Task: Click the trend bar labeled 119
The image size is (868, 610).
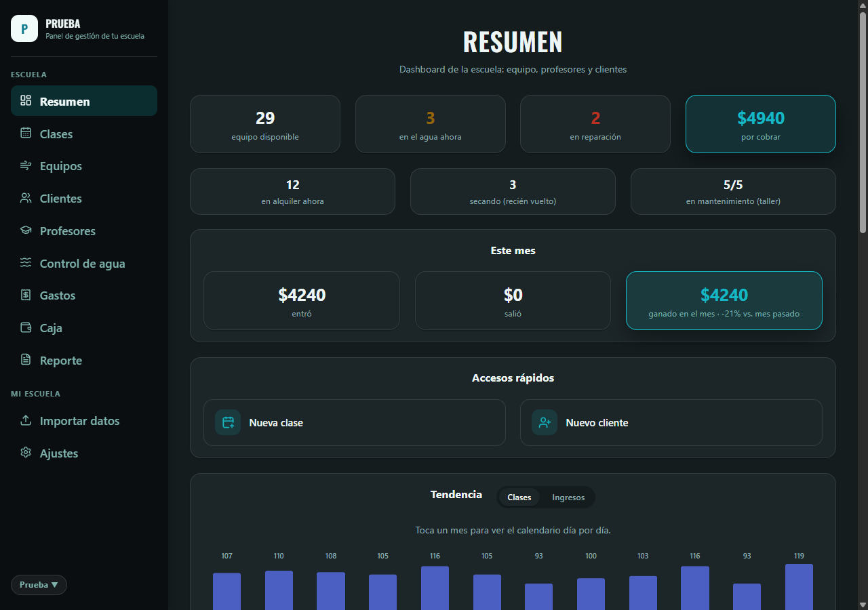Action: pos(799,587)
